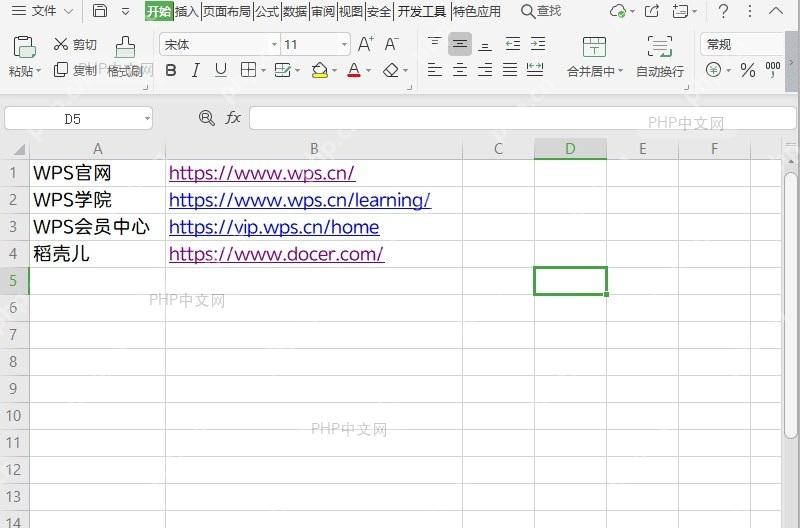The width and height of the screenshot is (800, 528).
Task: Click the 查找 (Find) search button
Action: [541, 11]
